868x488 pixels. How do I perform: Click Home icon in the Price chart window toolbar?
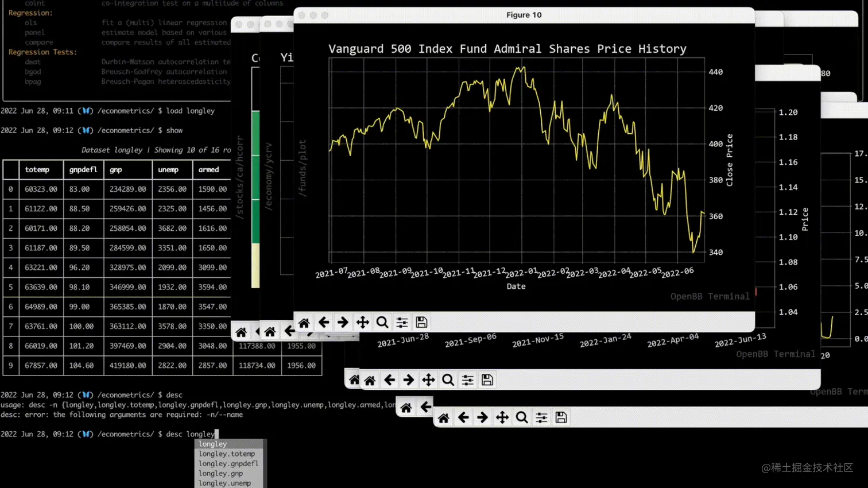[x=370, y=380]
